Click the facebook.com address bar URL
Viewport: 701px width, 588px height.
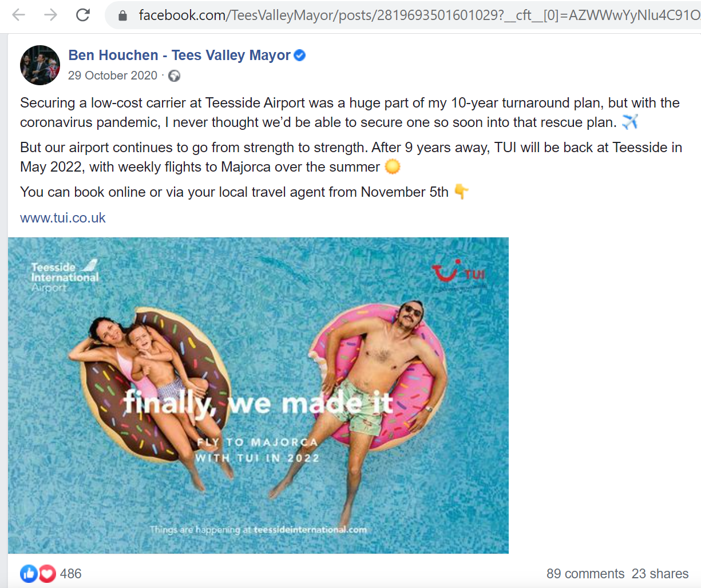click(419, 15)
